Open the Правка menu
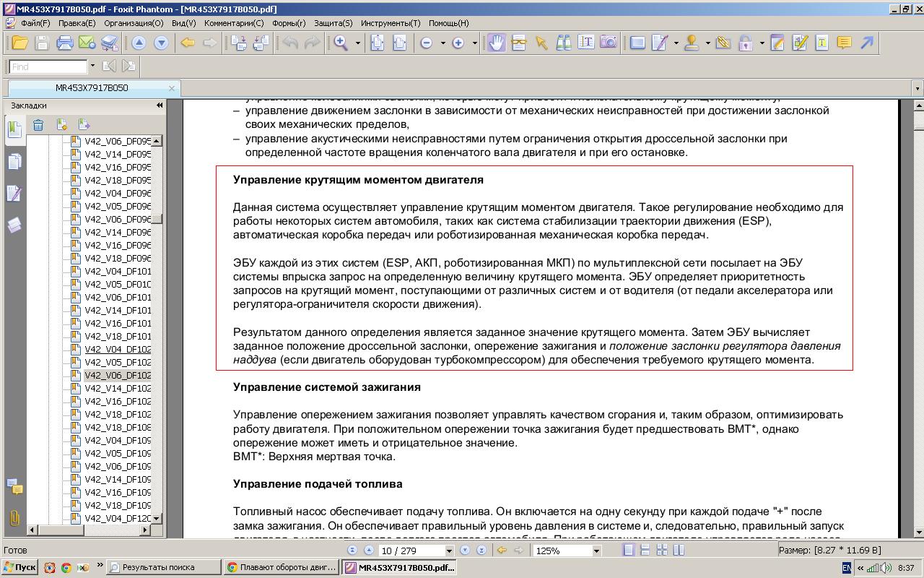This screenshot has height=578, width=924. pyautogui.click(x=77, y=23)
